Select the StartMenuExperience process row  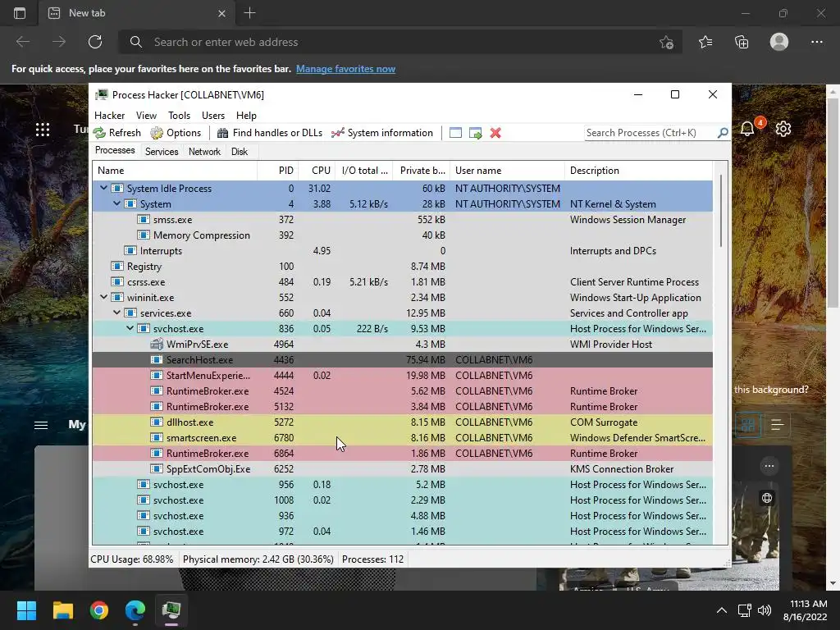click(402, 376)
